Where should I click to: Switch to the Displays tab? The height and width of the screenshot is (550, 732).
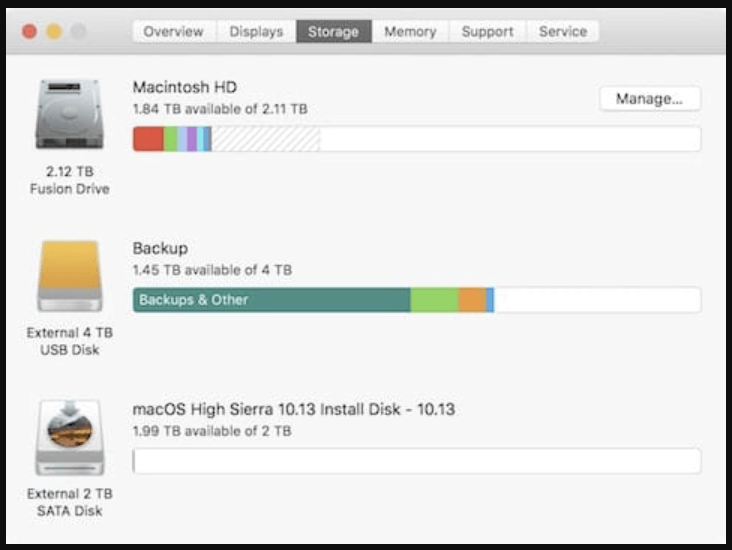point(256,32)
